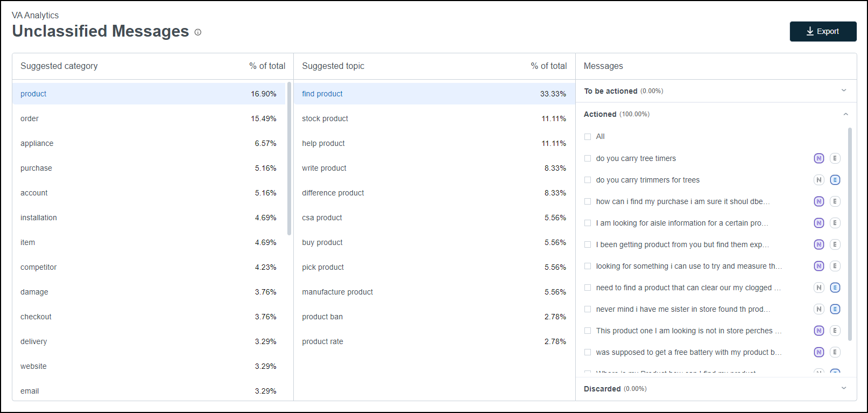868x413 pixels.
Task: Select checkbox for 'looking for something i can use'
Action: (588, 266)
